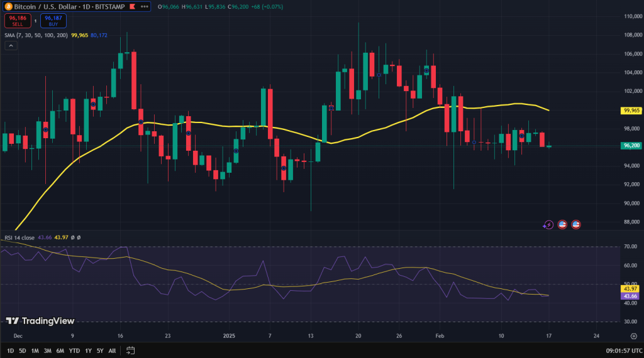
Task: Click the blue BUY 96,187 button
Action: tap(53, 21)
